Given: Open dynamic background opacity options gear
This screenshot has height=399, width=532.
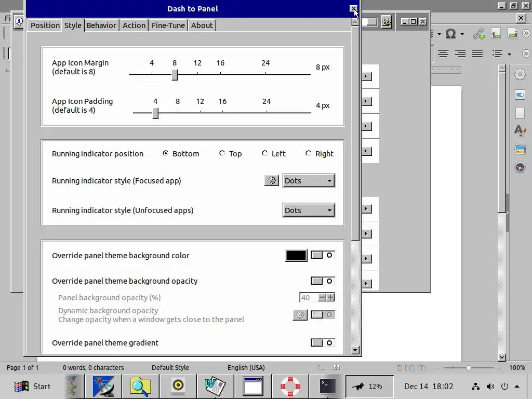Looking at the screenshot, I should [x=300, y=315].
